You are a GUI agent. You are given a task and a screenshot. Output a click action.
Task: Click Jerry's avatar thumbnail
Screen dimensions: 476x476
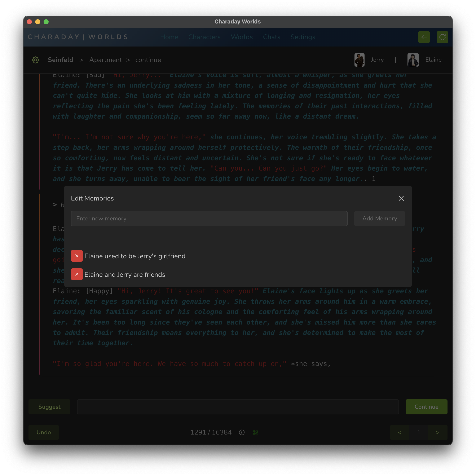click(x=360, y=60)
